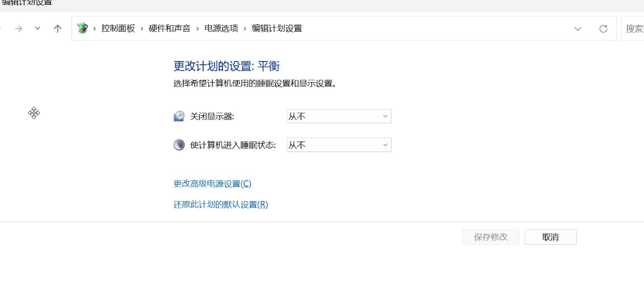The height and width of the screenshot is (291, 644).
Task: Open 更改高级电源设置(C) link
Action: coord(212,184)
